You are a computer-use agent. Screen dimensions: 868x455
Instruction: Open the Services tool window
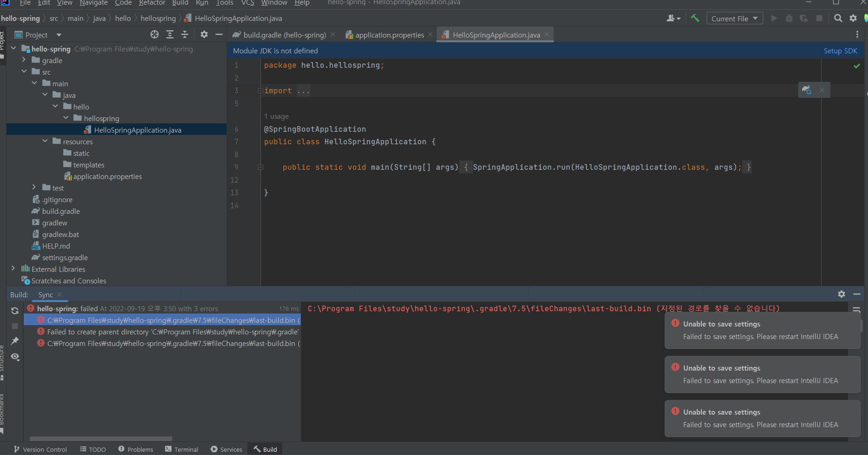(227, 449)
